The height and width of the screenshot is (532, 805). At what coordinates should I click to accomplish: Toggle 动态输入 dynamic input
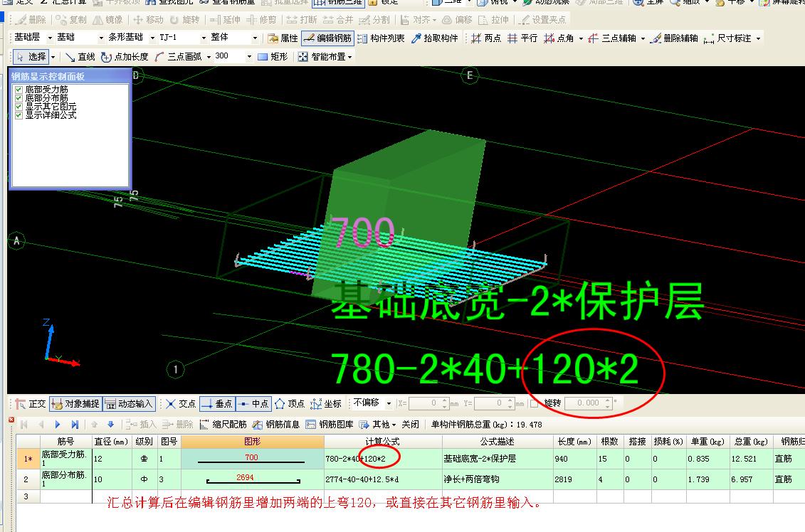pyautogui.click(x=129, y=404)
